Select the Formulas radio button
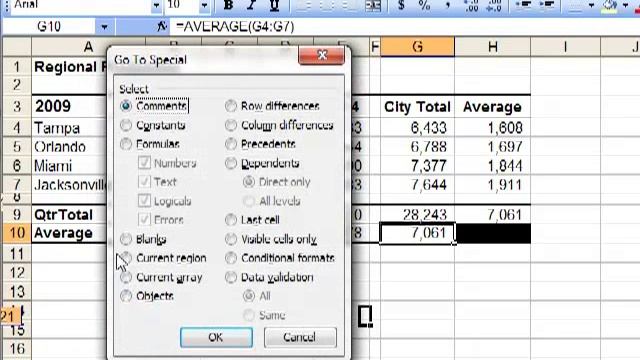 point(126,144)
